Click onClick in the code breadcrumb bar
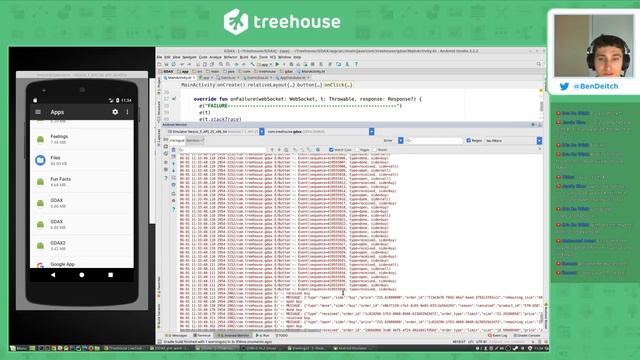The width and height of the screenshot is (640, 360). 338,85
